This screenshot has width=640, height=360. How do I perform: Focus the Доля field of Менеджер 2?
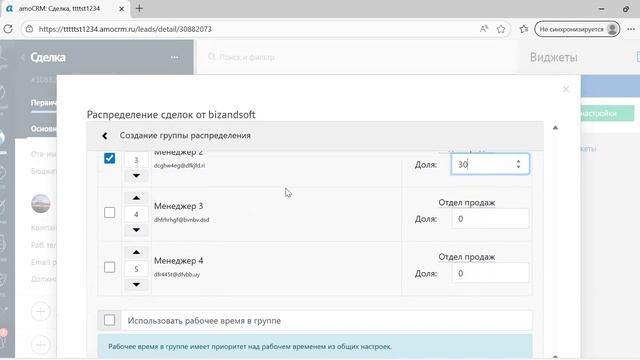[490, 164]
